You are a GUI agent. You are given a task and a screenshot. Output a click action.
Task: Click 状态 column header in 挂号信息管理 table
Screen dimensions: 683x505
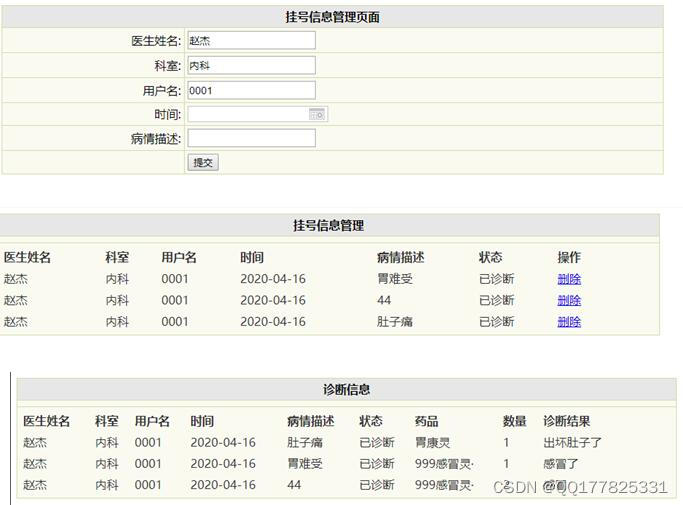click(490, 257)
